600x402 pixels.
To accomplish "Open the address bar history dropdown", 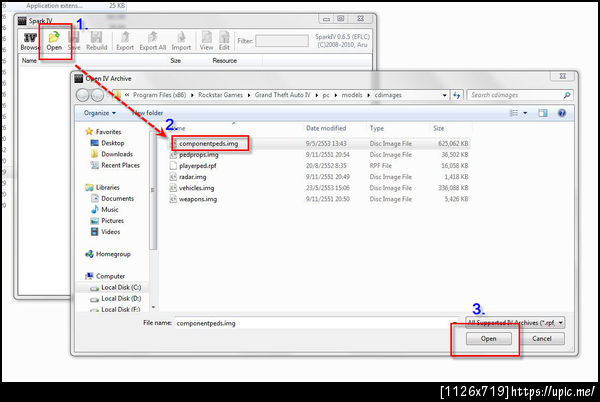I will coord(444,95).
